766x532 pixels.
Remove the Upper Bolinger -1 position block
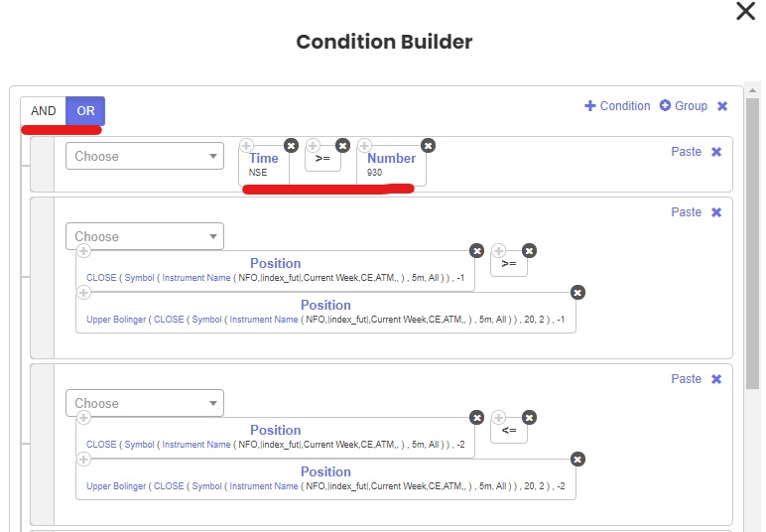(x=578, y=292)
